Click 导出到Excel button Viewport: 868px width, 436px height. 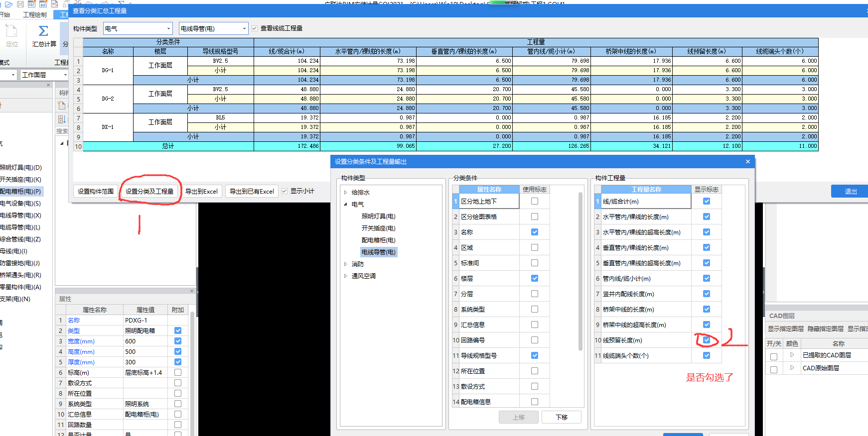click(201, 191)
